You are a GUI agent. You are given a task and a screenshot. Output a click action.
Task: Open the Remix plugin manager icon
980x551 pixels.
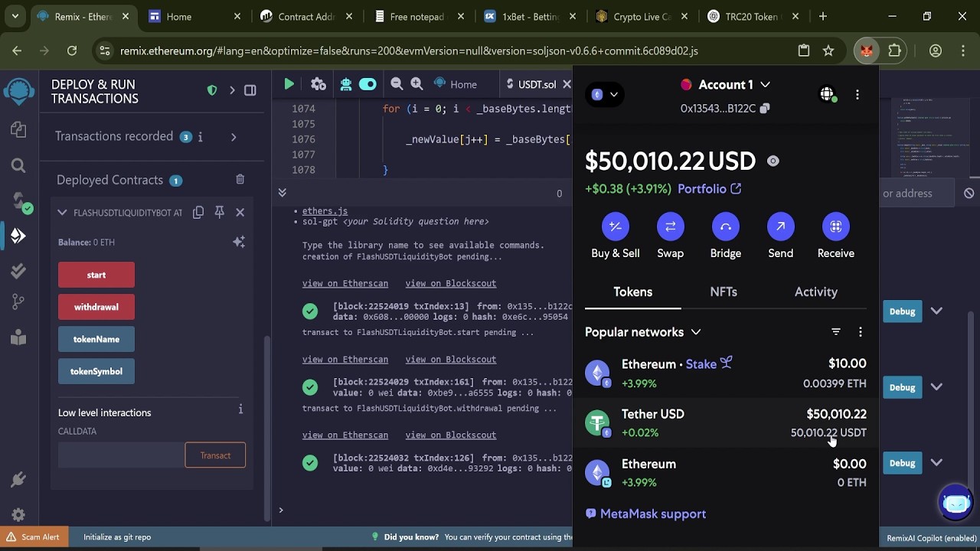(x=18, y=480)
